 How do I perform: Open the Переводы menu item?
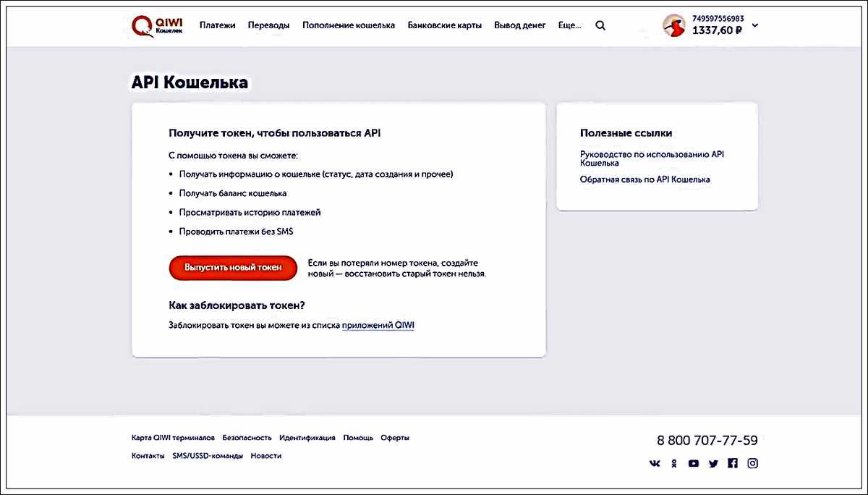[x=268, y=25]
